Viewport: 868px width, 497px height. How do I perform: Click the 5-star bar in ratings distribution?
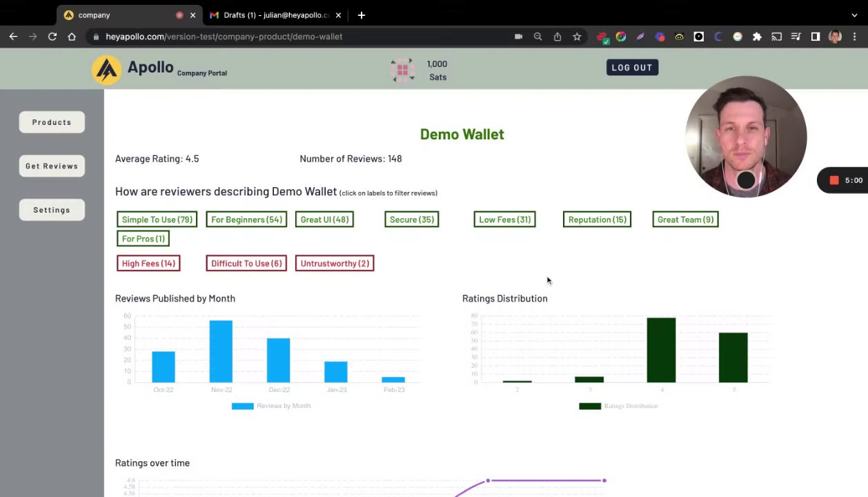(x=733, y=358)
